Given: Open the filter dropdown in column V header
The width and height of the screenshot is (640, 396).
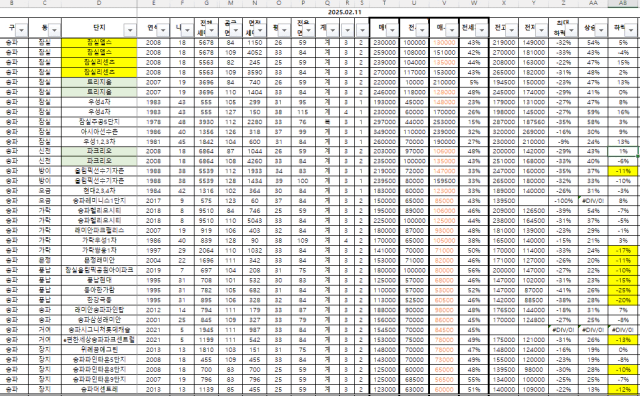Looking at the screenshot, I should click(x=451, y=30).
